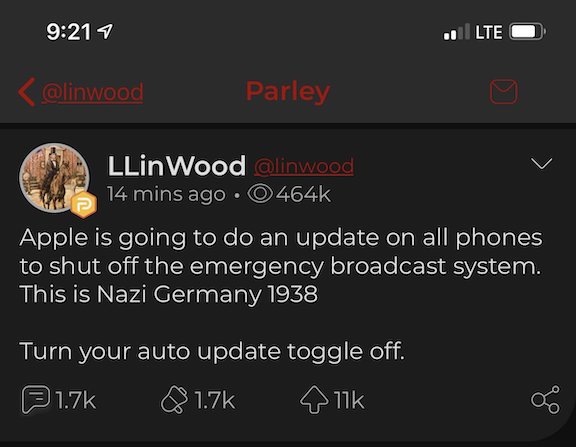Tap the post text about Apple update
Image resolution: width=576 pixels, height=447 pixels.
click(x=281, y=294)
